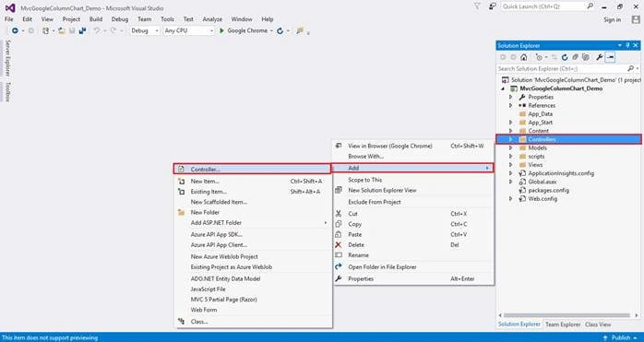Open the Build menu

click(x=96, y=19)
